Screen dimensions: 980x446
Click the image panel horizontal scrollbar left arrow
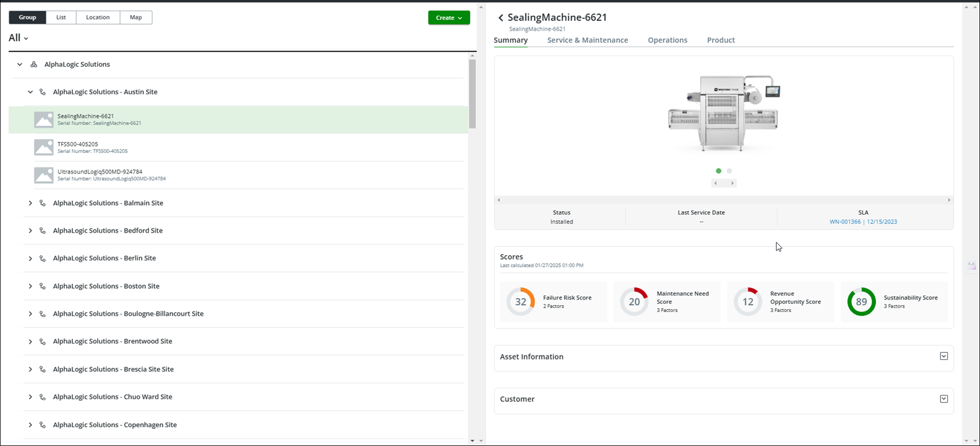tap(498, 200)
